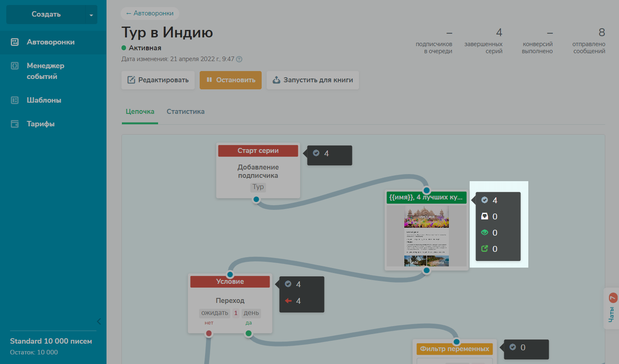This screenshot has height=364, width=619.
Task: Click the pause icon on Остановить
Action: [209, 80]
